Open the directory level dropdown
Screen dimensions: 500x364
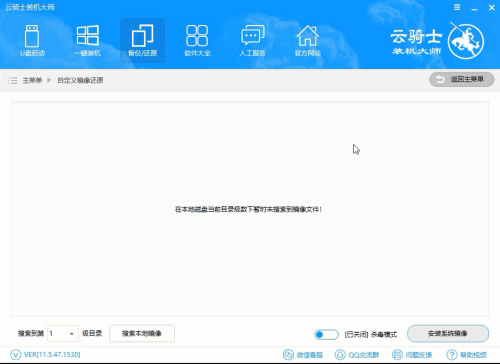pos(63,333)
